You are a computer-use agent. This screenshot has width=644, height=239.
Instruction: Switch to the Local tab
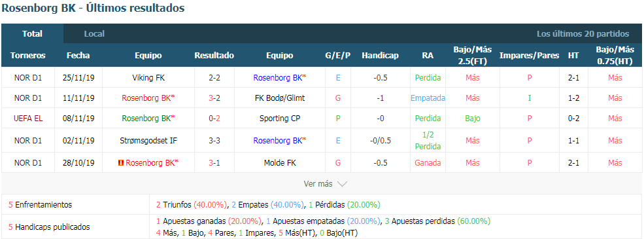94,34
